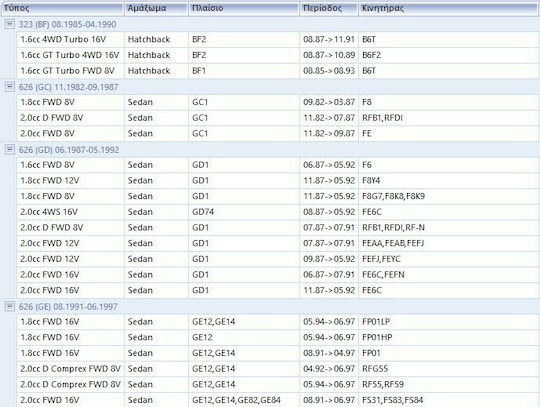Collapse the 626 (GE) 08.1991-06.1997 group
The image size is (540, 407).
[10, 306]
